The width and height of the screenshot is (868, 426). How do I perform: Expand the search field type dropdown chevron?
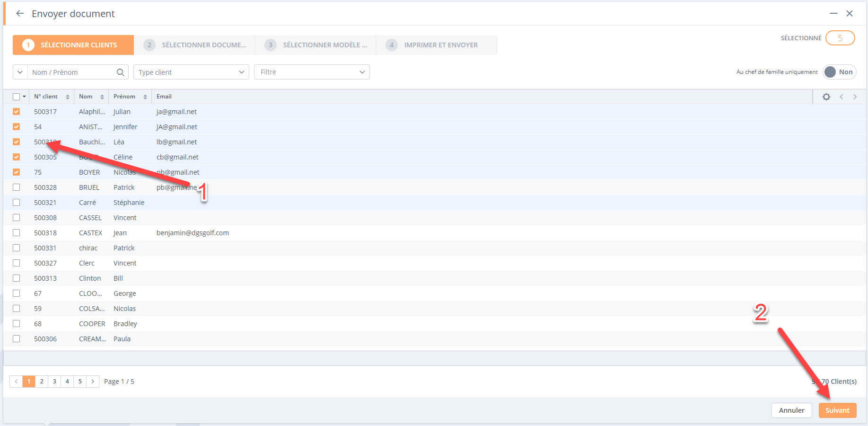20,72
